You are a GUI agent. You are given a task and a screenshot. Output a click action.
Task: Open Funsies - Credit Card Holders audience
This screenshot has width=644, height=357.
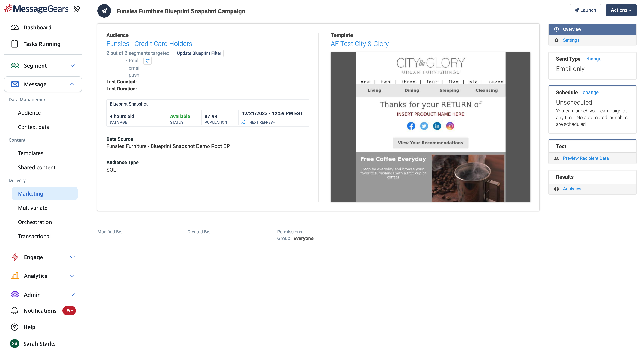149,44
